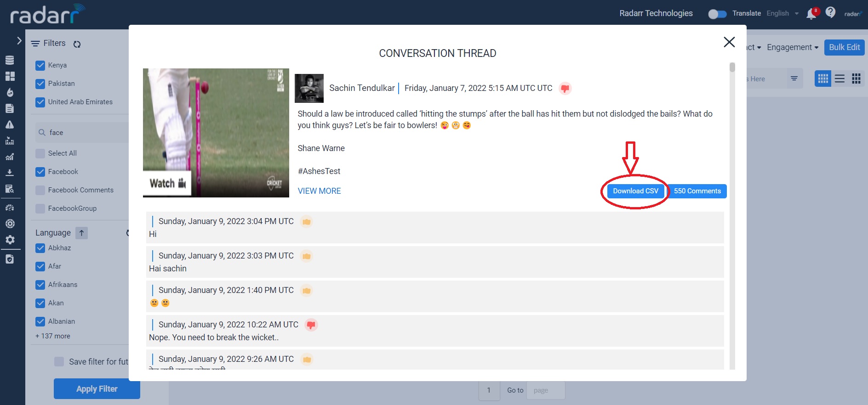868x405 pixels.
Task: Open the Engagement dropdown menu
Action: point(793,47)
